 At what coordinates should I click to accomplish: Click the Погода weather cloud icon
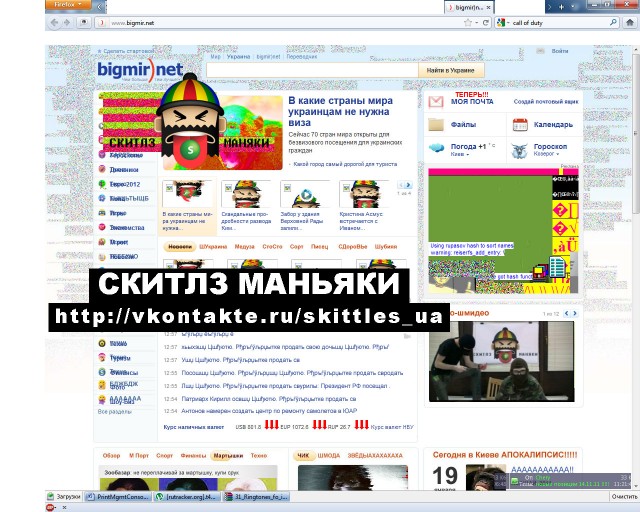tap(437, 149)
